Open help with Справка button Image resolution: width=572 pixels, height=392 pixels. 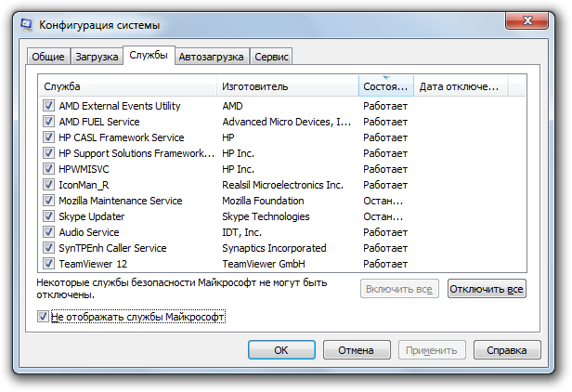tap(506, 350)
